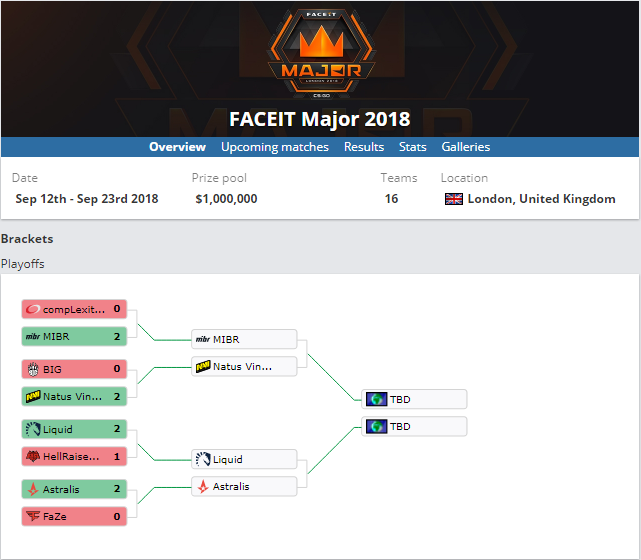
Task: Click the FaZe logo in the bracket
Action: pos(33,516)
